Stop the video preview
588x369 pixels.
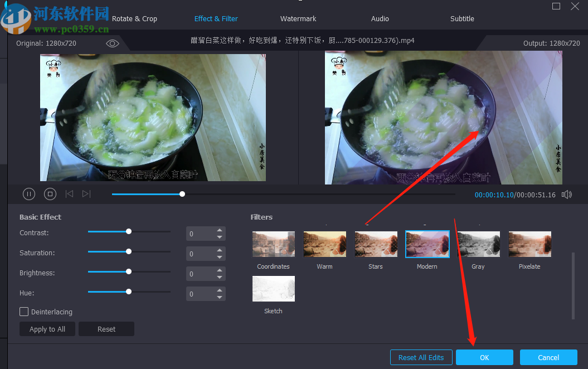(x=50, y=193)
